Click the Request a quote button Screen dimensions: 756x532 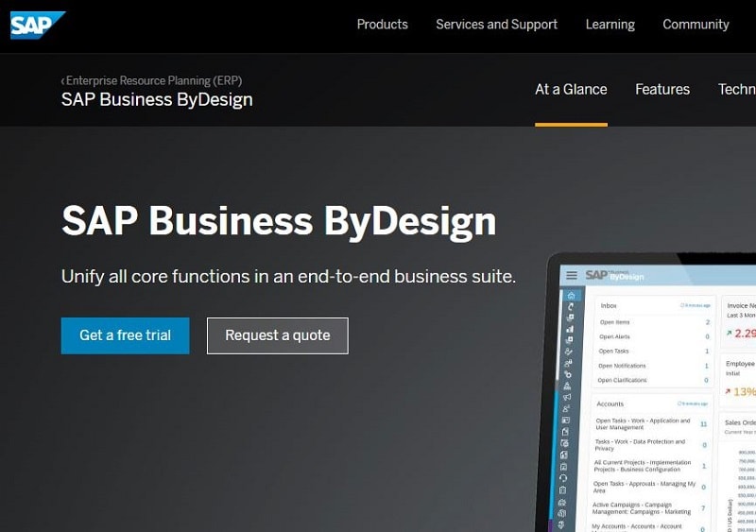(278, 335)
